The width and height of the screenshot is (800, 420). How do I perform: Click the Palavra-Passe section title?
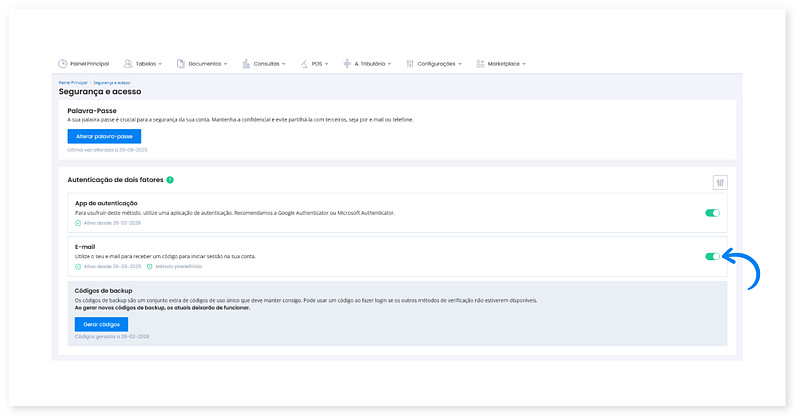point(92,111)
